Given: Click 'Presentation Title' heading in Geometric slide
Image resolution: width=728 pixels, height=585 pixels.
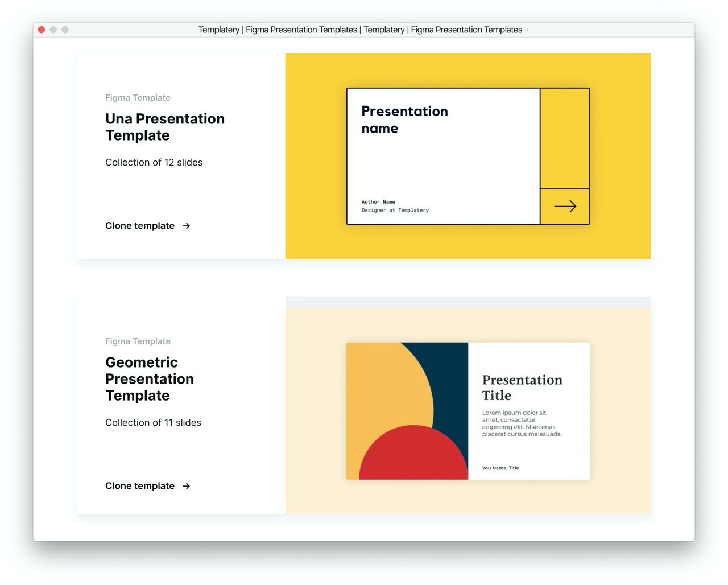Looking at the screenshot, I should [522, 388].
